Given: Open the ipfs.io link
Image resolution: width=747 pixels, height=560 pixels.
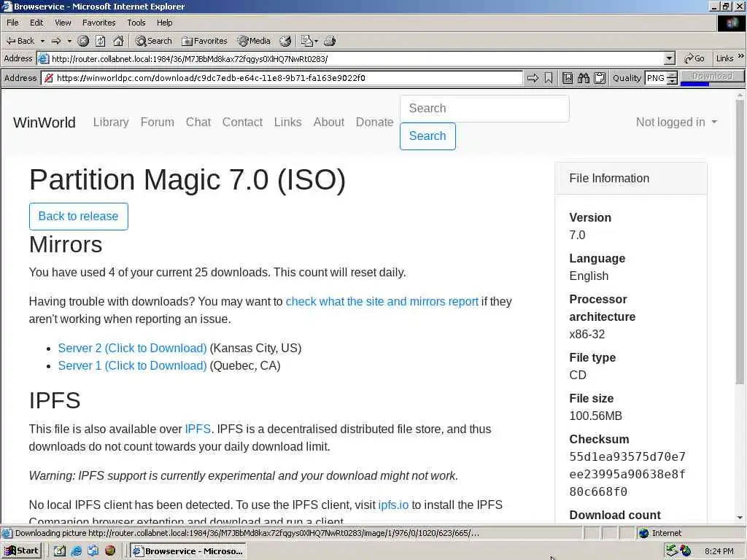Looking at the screenshot, I should [393, 505].
